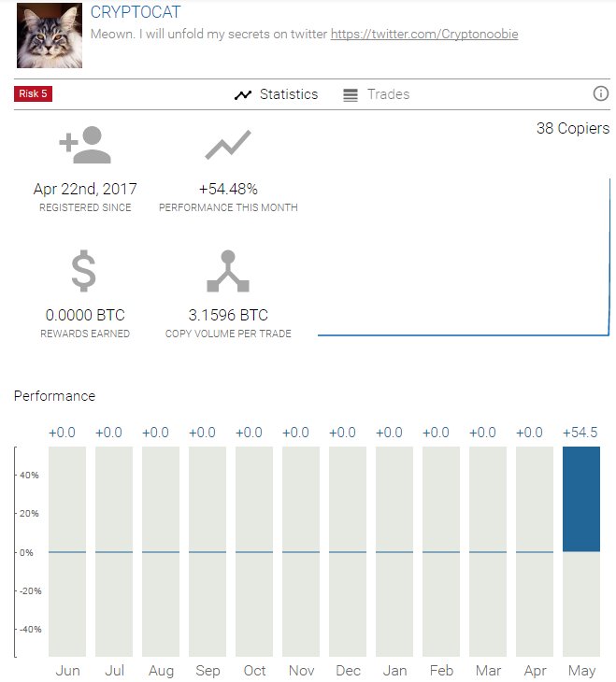This screenshot has height=682, width=616.
Task: Click the dollar sign rewards icon
Action: click(x=83, y=271)
